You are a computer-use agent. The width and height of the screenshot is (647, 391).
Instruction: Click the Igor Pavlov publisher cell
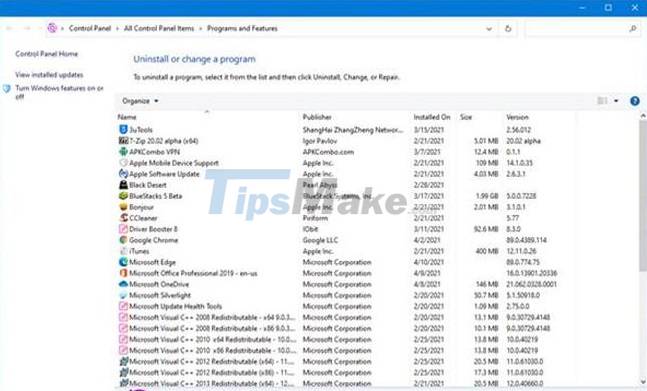(320, 141)
